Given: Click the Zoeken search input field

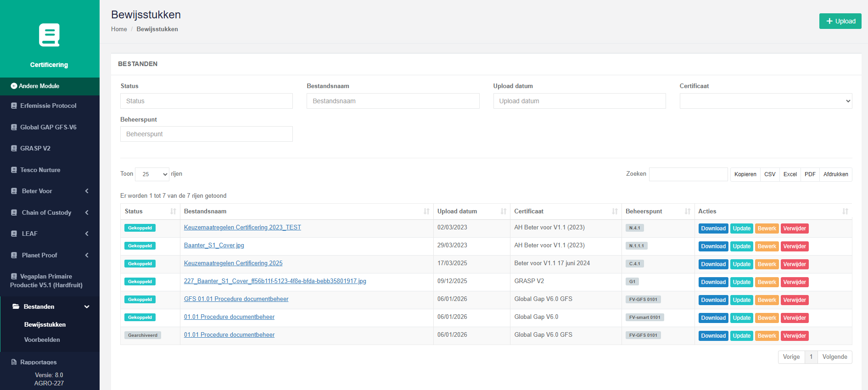Looking at the screenshot, I should coord(688,174).
